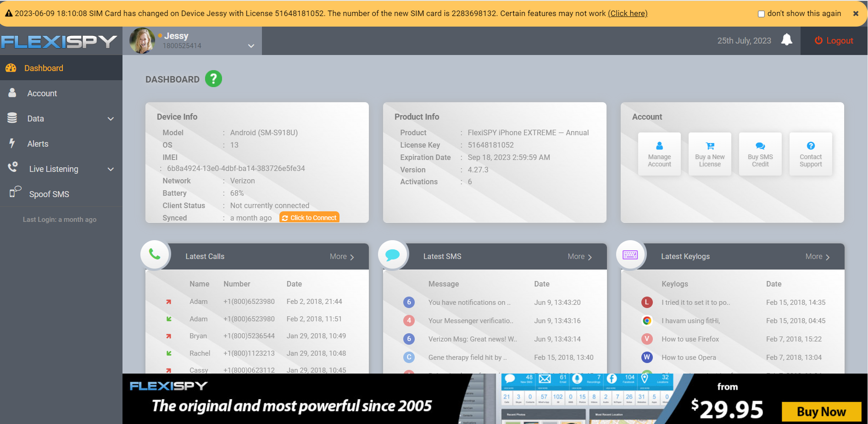868x424 pixels.
Task: Open More link for Latest Keylogs
Action: (x=818, y=257)
